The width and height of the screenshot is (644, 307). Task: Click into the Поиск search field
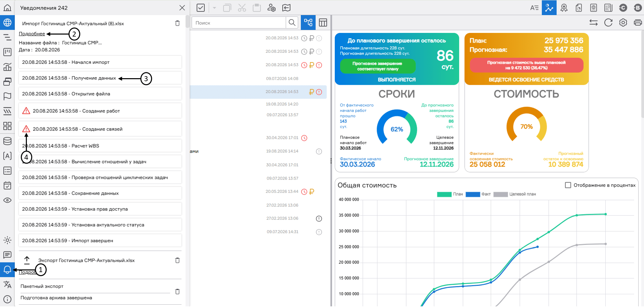pos(239,23)
